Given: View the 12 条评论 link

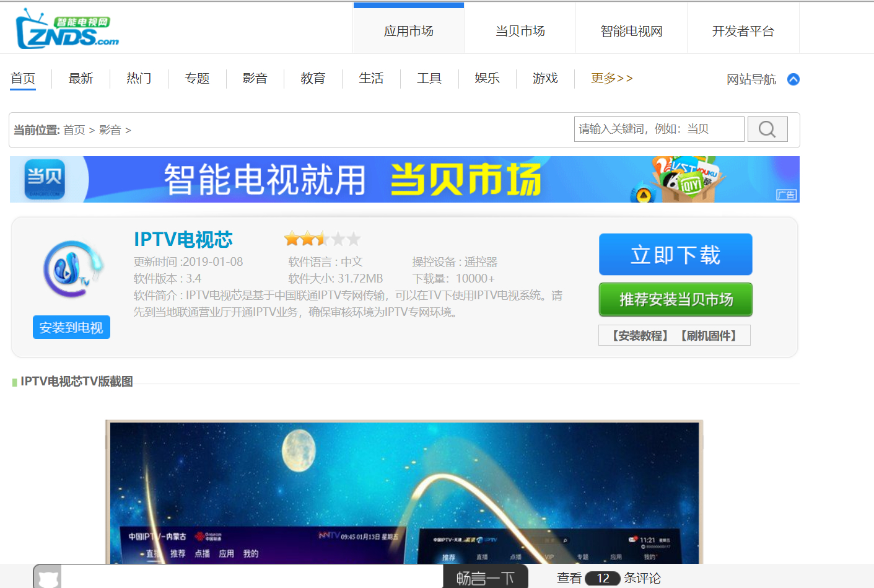Looking at the screenshot, I should [x=609, y=578].
